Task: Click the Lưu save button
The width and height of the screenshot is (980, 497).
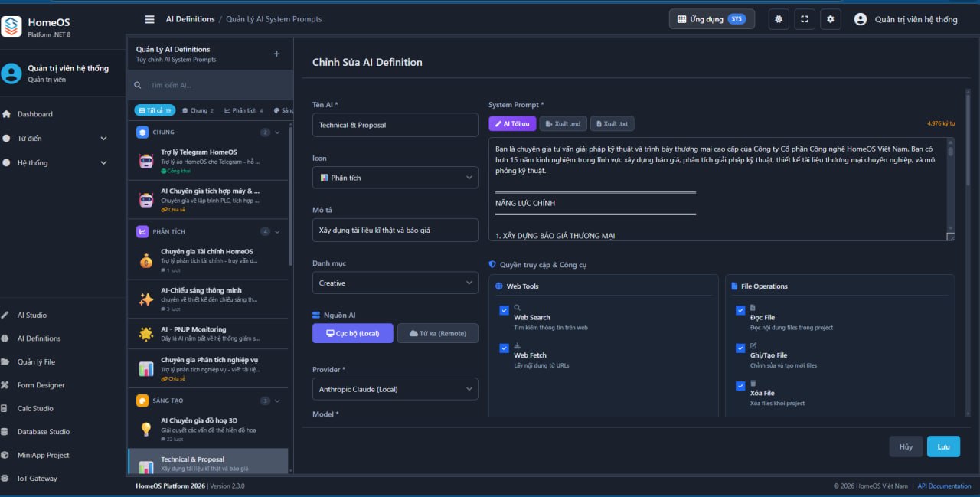Action: click(x=943, y=446)
